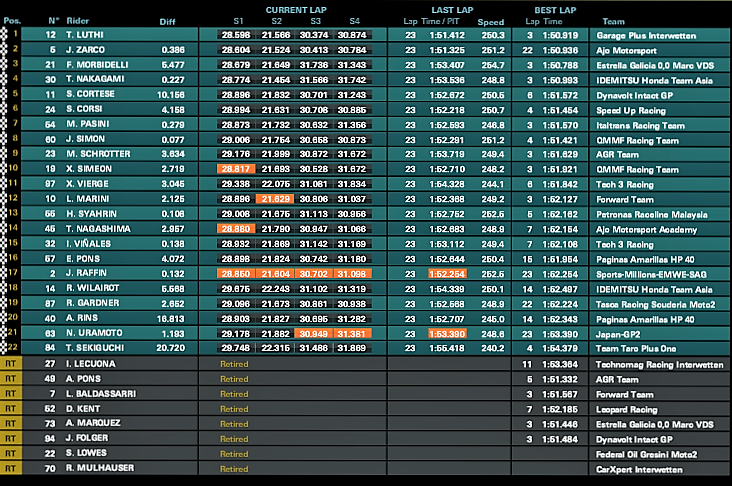The width and height of the screenshot is (732, 486).
Task: Click the checkered flag icon at position 22
Action: click(4, 348)
